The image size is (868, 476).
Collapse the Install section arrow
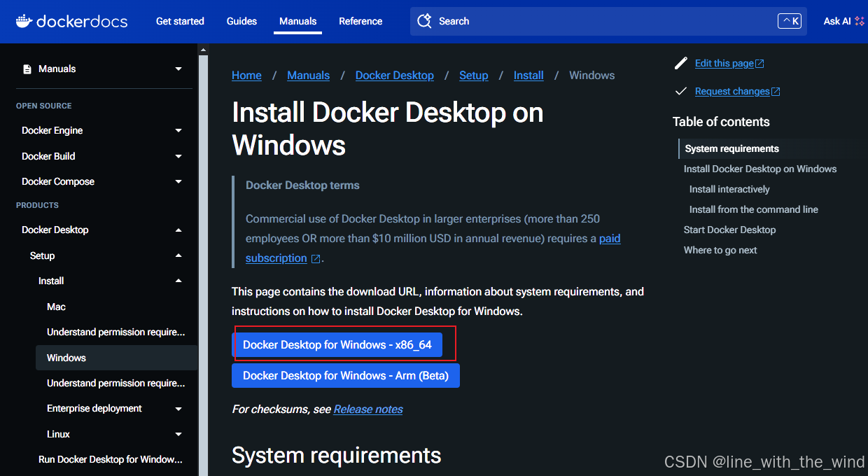pos(178,281)
